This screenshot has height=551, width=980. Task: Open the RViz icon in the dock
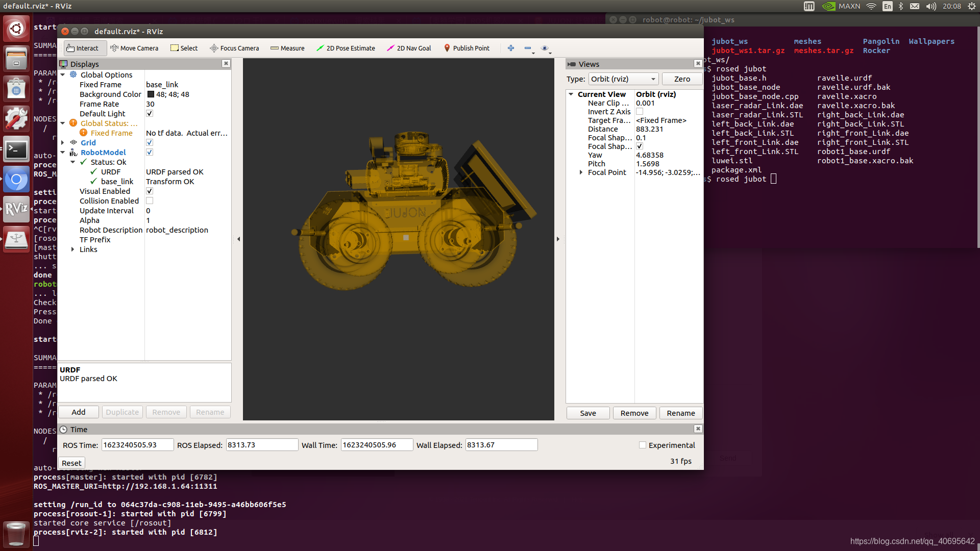pyautogui.click(x=16, y=209)
